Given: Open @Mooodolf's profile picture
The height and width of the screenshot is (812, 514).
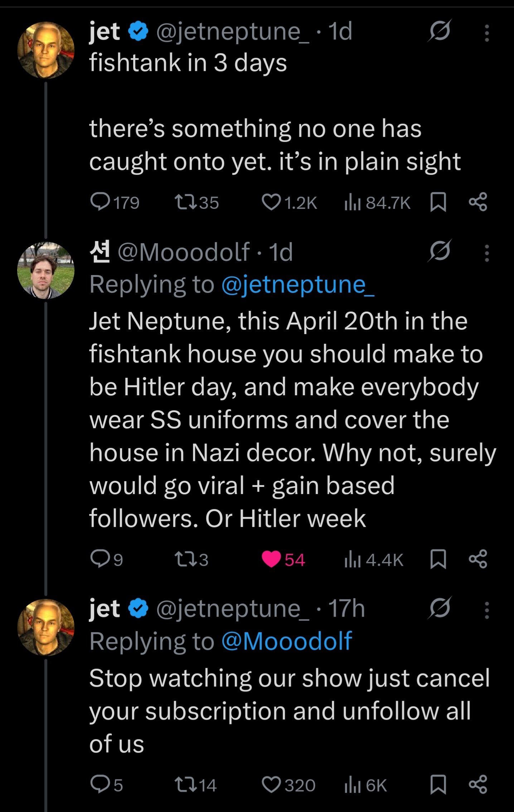Looking at the screenshot, I should (46, 270).
